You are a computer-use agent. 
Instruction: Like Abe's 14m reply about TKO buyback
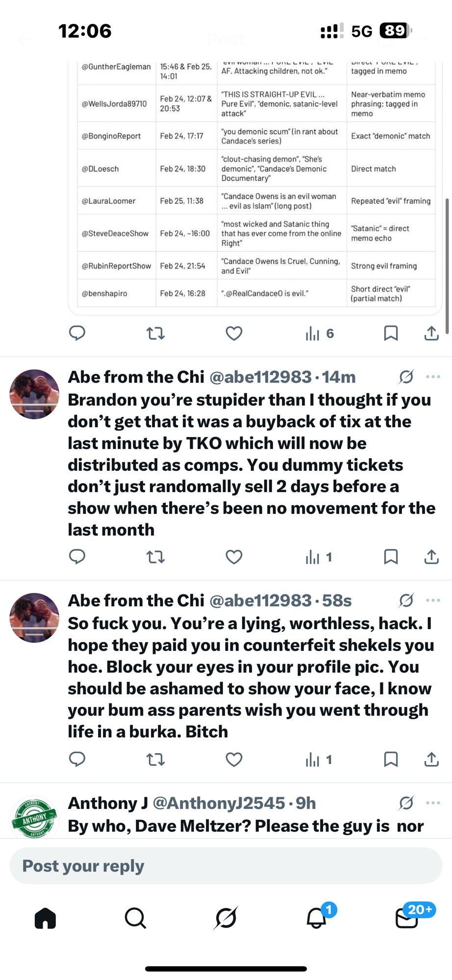click(x=234, y=557)
